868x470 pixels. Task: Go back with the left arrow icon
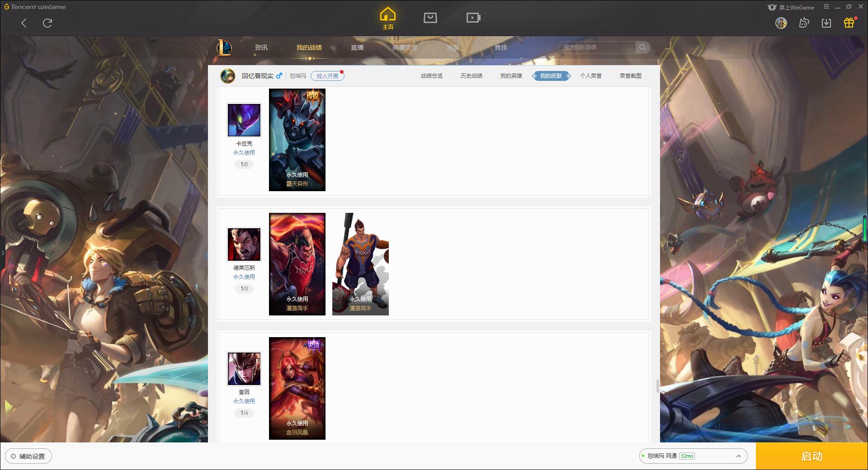(24, 23)
